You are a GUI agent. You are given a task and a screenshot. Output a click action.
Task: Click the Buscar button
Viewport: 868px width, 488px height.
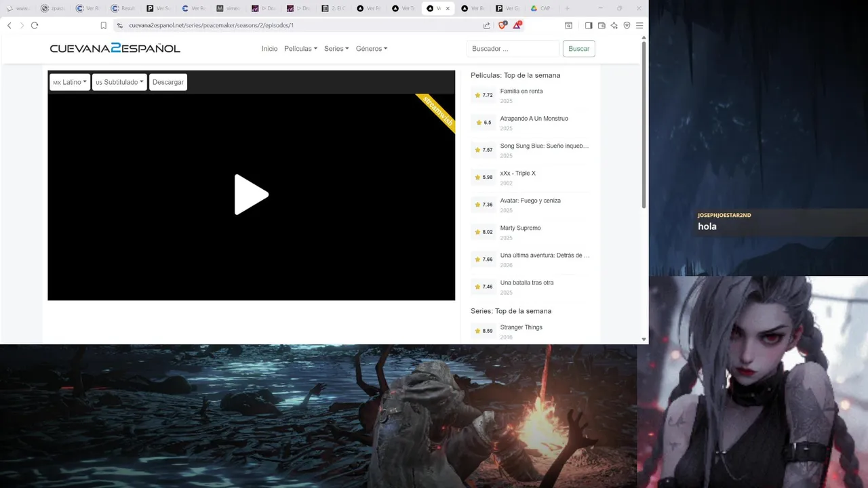pyautogui.click(x=578, y=49)
